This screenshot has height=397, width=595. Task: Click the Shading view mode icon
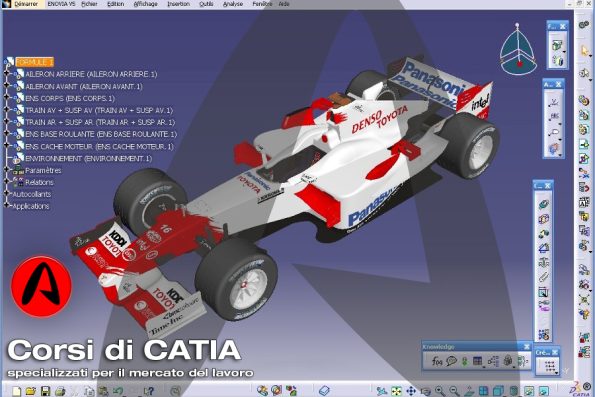[513, 391]
